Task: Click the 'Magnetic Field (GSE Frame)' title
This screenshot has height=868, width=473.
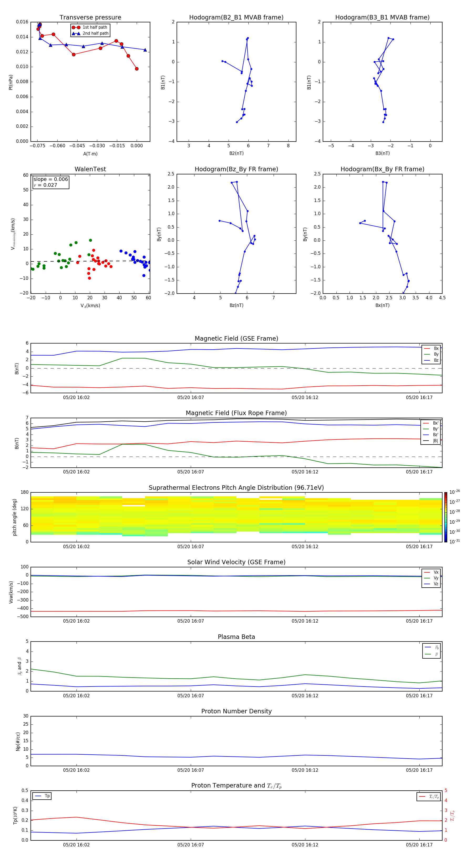Action: pyautogui.click(x=236, y=339)
